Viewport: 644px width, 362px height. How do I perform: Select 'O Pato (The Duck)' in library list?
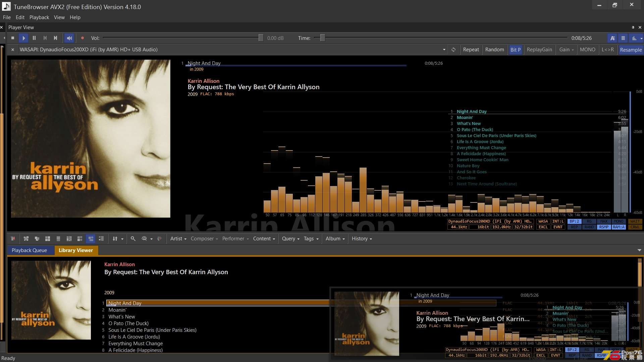pyautogui.click(x=128, y=323)
